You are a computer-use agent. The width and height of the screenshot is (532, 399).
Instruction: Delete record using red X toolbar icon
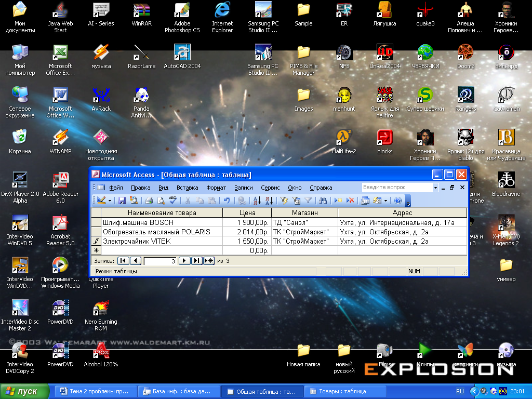pyautogui.click(x=350, y=201)
